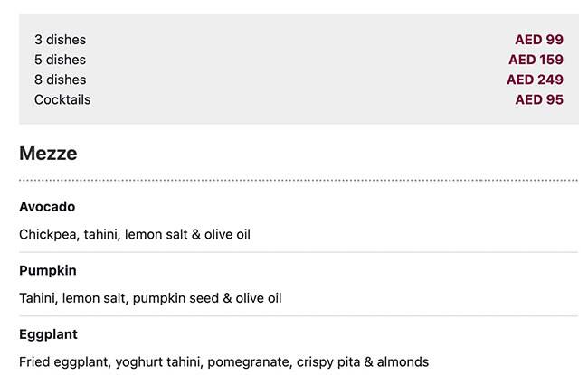
Task: Select the Cocktails row label
Action: coord(62,99)
